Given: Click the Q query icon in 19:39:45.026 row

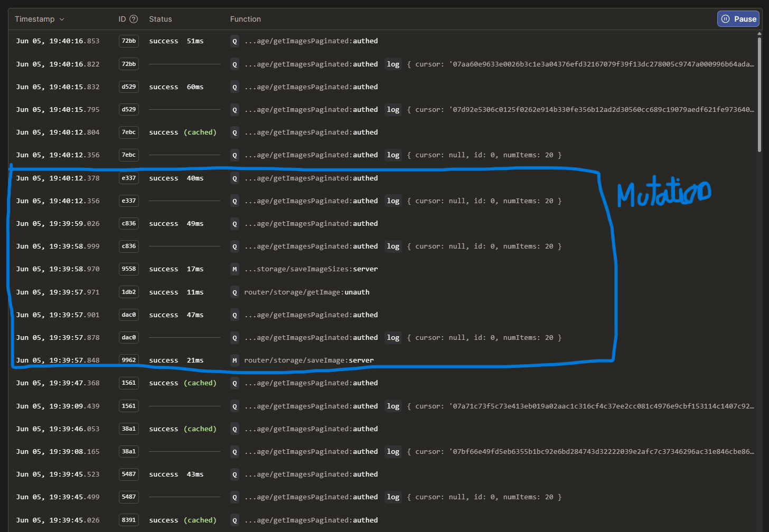Looking at the screenshot, I should coord(235,520).
